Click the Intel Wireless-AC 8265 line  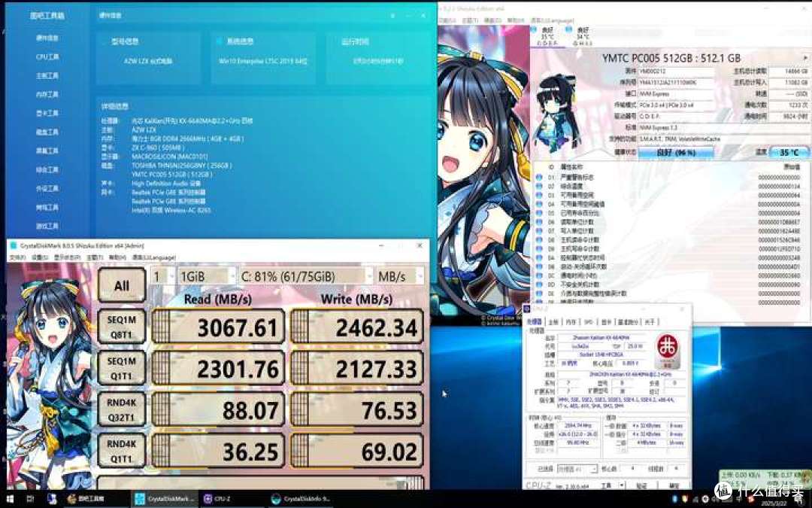point(171,210)
